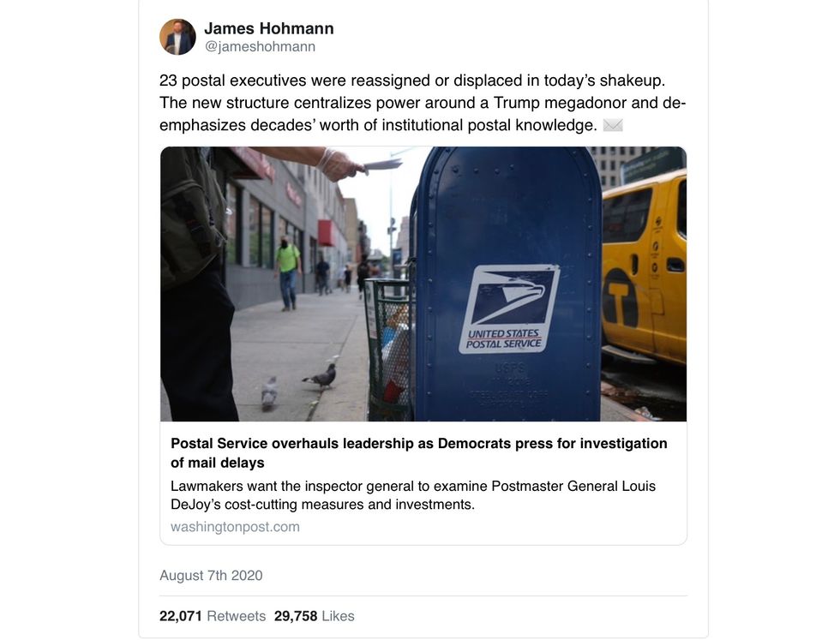Click the yellow taxi in the photo
Screen dimensions: 840x640
click(644, 268)
